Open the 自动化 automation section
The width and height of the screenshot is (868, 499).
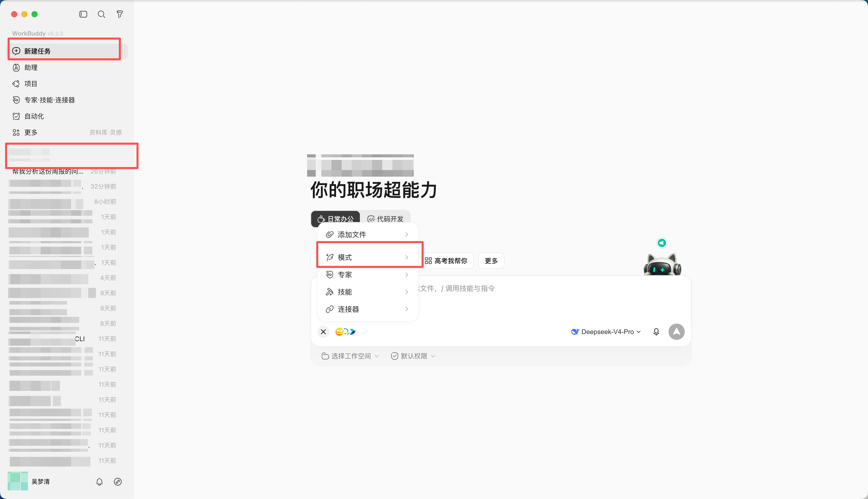click(x=68, y=116)
